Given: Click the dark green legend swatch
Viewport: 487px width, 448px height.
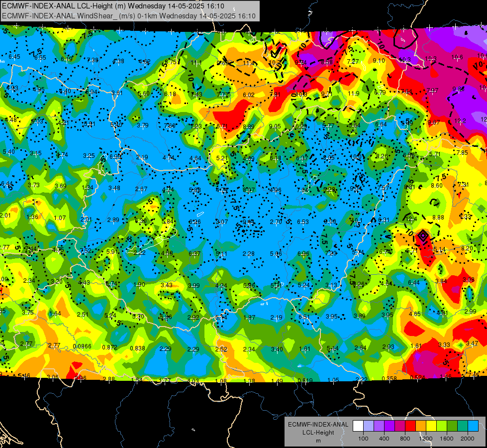Looking at the screenshot, I should click(x=452, y=426).
